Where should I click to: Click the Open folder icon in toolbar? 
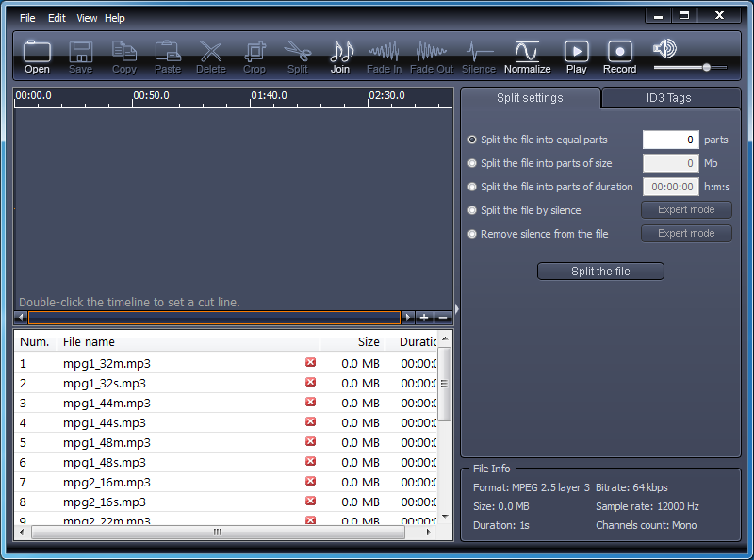[x=37, y=55]
